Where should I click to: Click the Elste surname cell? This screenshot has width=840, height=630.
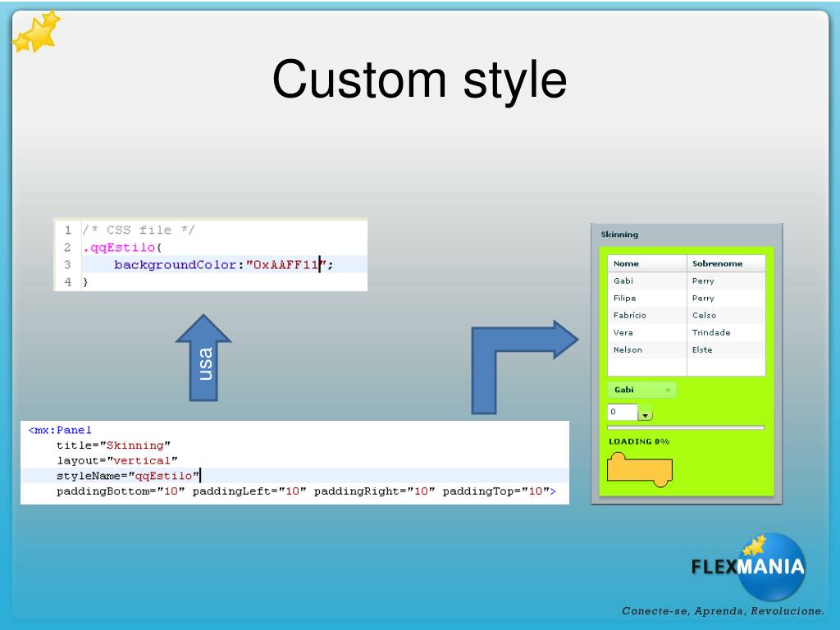pyautogui.click(x=726, y=349)
